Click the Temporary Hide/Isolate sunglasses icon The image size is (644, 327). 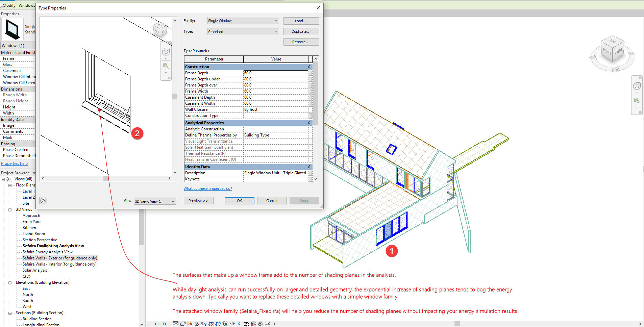pos(232,324)
